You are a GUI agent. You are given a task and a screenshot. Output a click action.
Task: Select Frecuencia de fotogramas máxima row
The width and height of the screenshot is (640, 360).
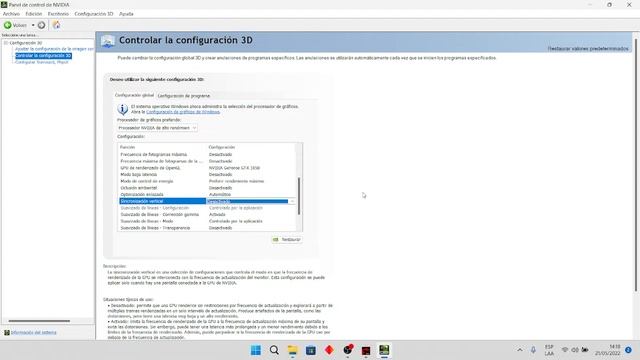[207, 154]
